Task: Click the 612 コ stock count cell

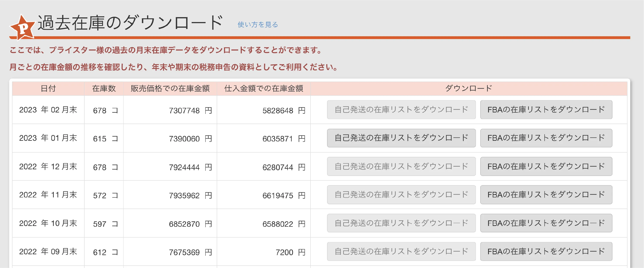Action: point(104,252)
